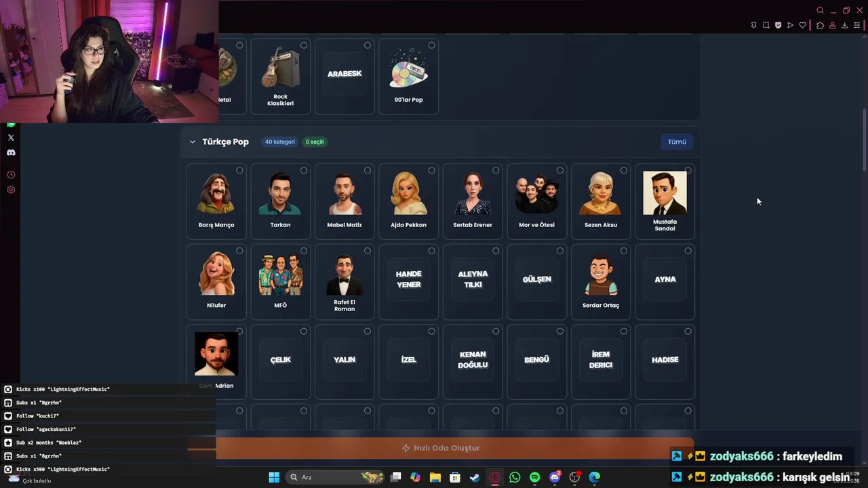
Task: Open the History clock icon in sidebar
Action: tap(11, 175)
